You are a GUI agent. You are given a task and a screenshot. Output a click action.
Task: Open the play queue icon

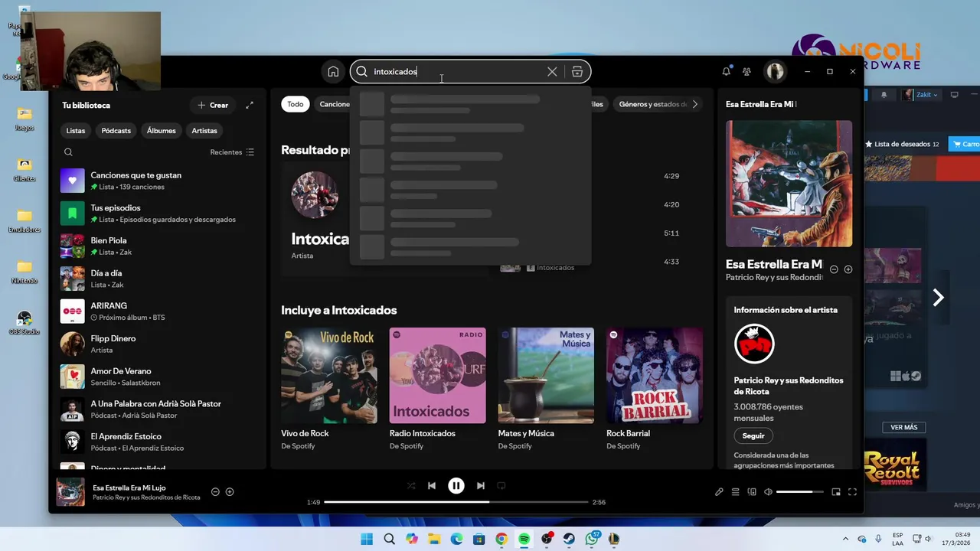click(736, 492)
